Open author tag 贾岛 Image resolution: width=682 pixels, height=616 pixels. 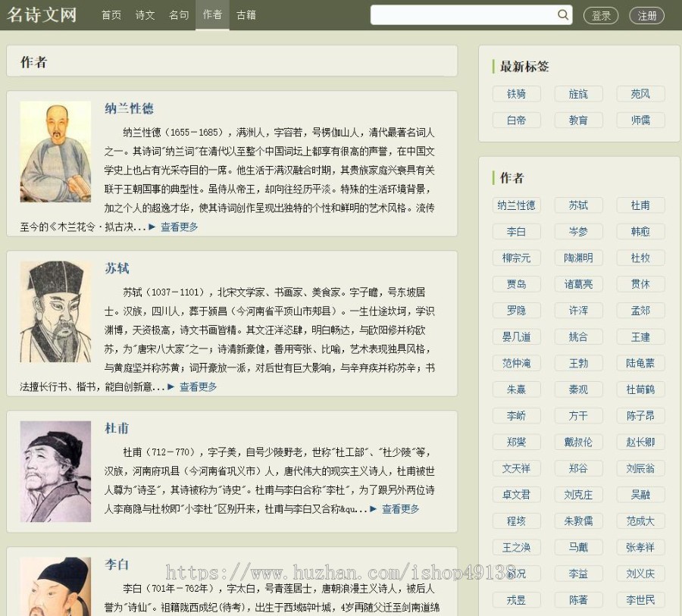[516, 284]
